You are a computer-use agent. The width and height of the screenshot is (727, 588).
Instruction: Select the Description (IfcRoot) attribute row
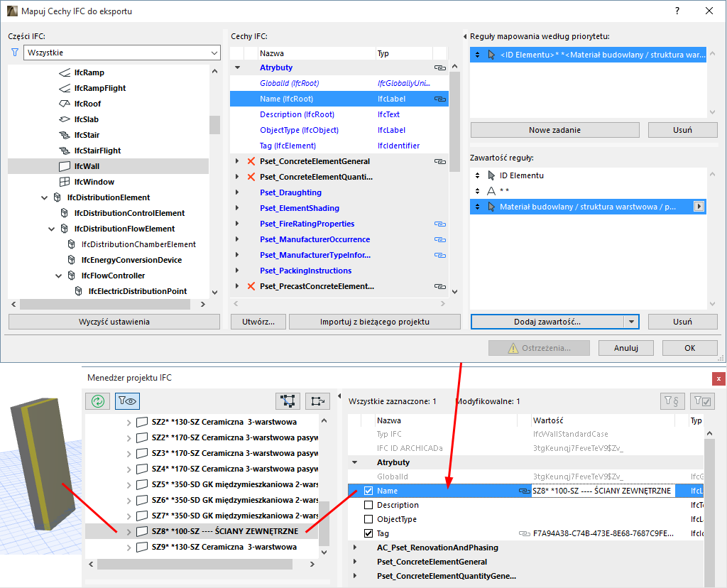pos(339,114)
